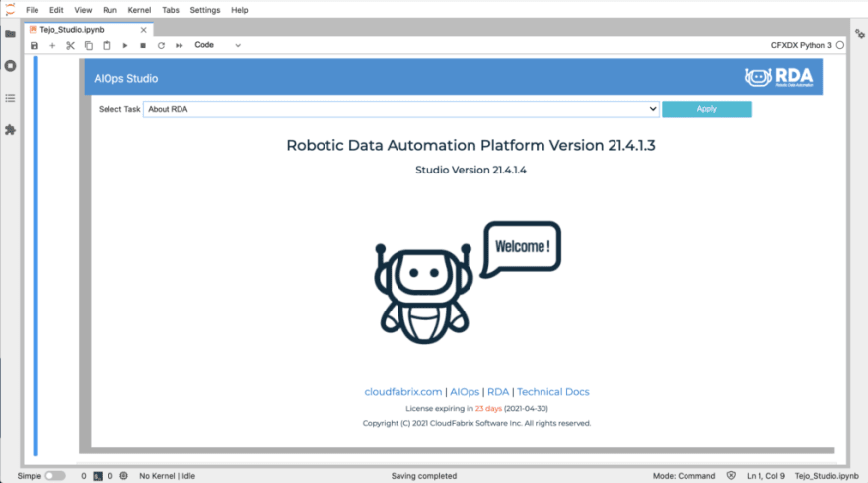Open the property inspector gears icon
This screenshot has width=868, height=483.
click(x=860, y=34)
